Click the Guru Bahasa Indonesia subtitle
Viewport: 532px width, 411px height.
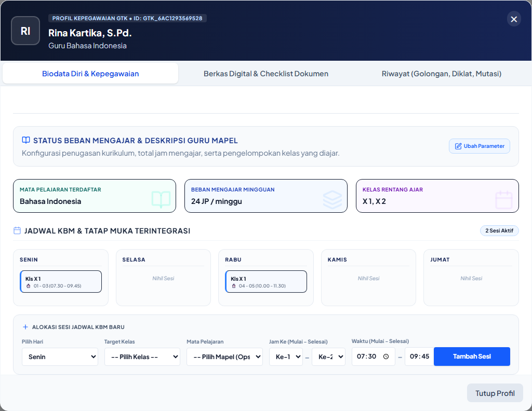[87, 46]
